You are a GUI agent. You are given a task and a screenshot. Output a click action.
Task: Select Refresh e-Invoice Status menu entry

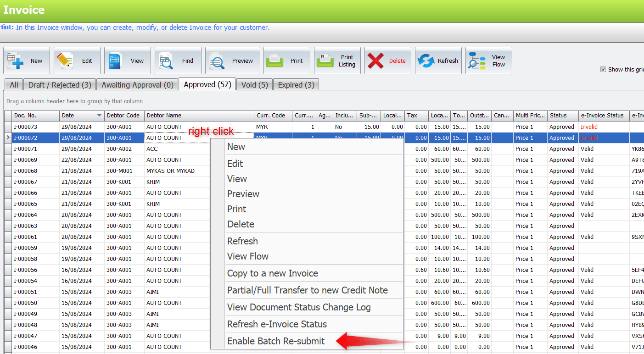[x=307, y=324]
